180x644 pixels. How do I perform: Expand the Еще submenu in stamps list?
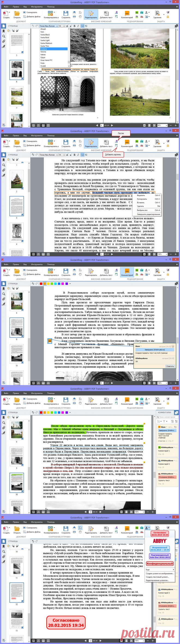160,569
